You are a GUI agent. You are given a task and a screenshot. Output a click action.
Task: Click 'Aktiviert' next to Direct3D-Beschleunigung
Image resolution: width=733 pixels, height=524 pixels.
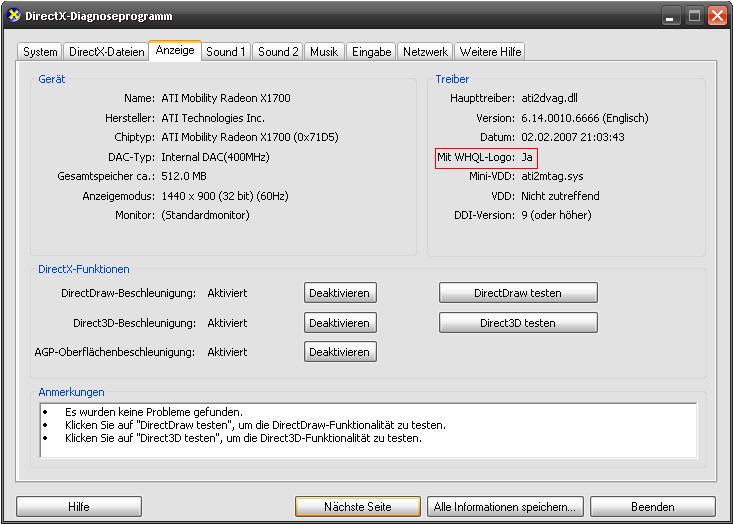pos(227,323)
